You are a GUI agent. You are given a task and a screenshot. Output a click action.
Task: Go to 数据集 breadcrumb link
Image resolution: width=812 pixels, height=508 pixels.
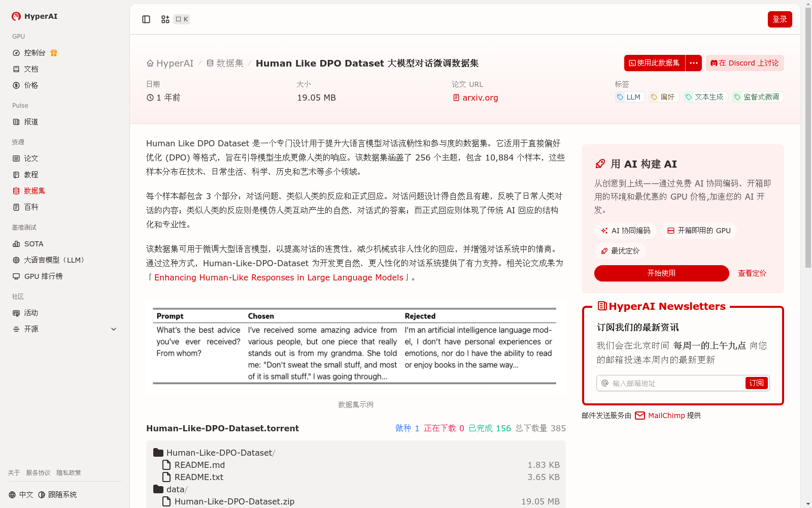click(x=225, y=63)
